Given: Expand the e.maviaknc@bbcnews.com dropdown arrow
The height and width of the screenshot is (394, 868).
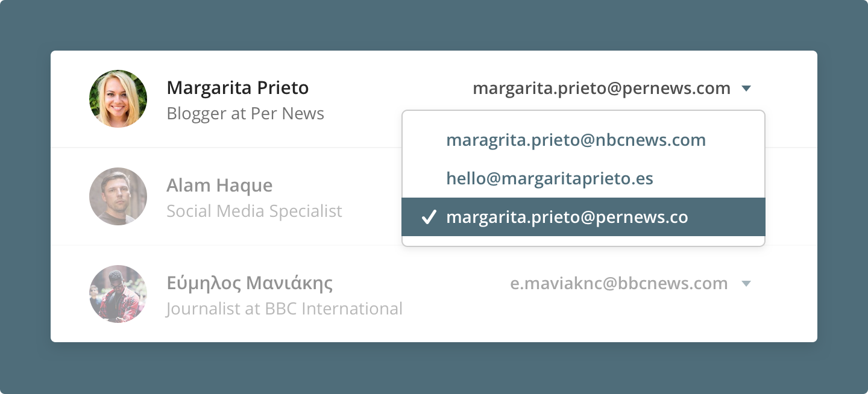Looking at the screenshot, I should tap(746, 284).
